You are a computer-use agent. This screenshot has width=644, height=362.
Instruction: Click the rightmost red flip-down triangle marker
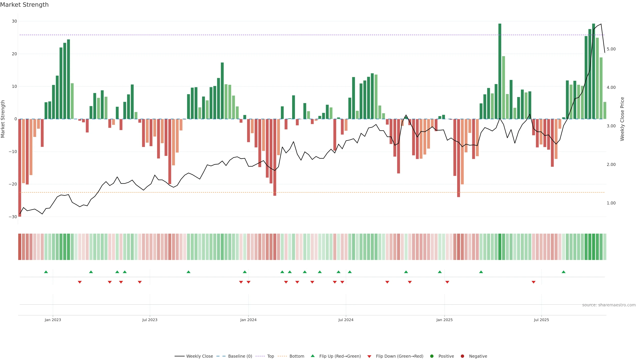[x=533, y=282]
